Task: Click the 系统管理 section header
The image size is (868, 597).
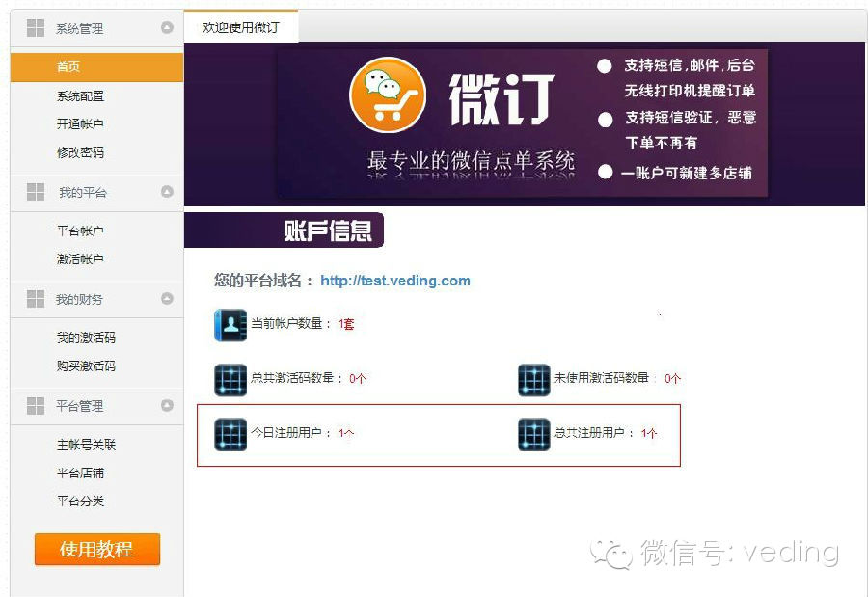Action: (x=96, y=28)
